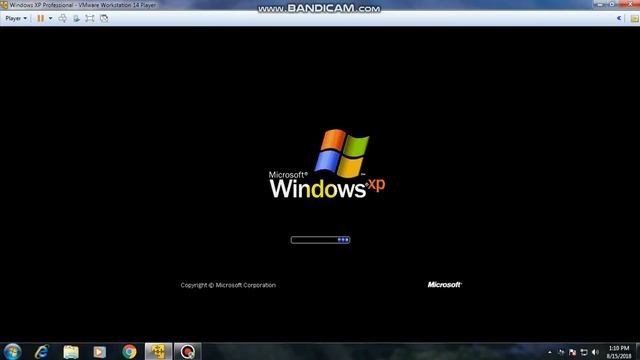Viewport: 640px width, 360px height.
Task: Click the Show desktop strip at taskbar end
Action: click(638, 352)
